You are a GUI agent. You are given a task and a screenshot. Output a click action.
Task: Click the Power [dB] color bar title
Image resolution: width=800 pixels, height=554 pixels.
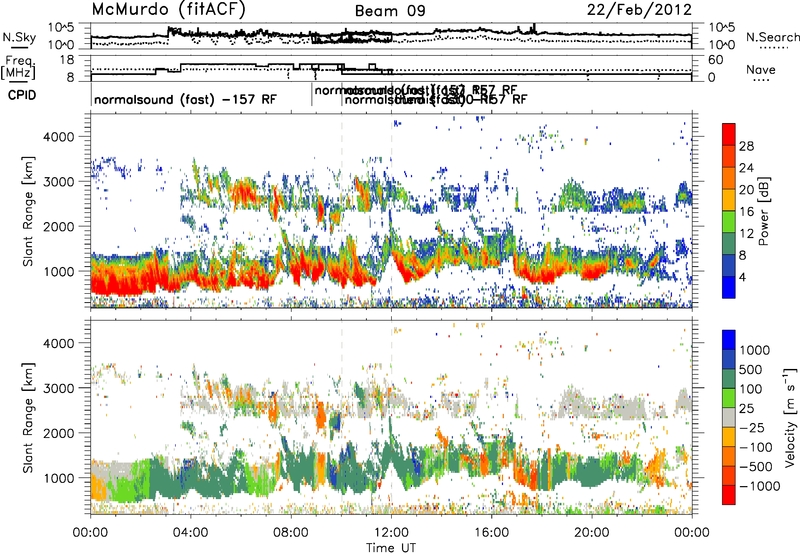point(763,211)
